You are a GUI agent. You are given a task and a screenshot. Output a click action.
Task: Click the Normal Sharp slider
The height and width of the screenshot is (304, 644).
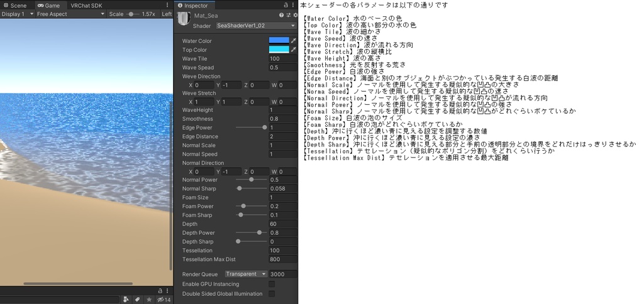click(252, 188)
